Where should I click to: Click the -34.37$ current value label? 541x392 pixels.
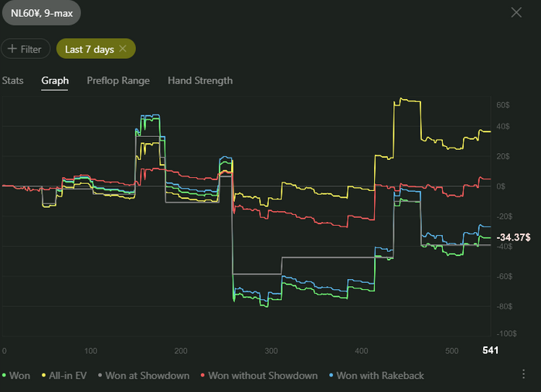click(x=513, y=237)
